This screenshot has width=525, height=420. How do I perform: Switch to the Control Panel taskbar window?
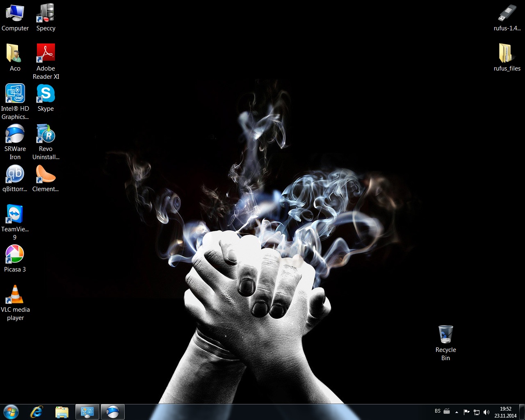pyautogui.click(x=87, y=412)
